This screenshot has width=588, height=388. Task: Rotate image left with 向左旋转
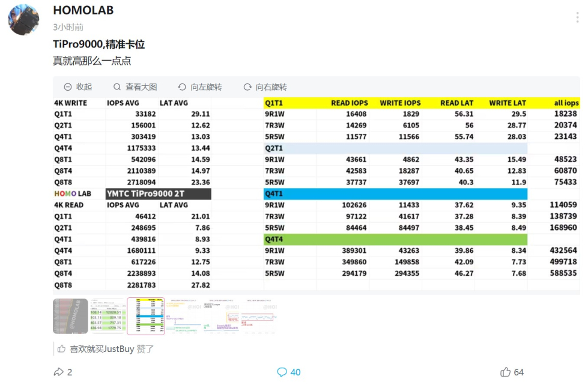pos(200,87)
